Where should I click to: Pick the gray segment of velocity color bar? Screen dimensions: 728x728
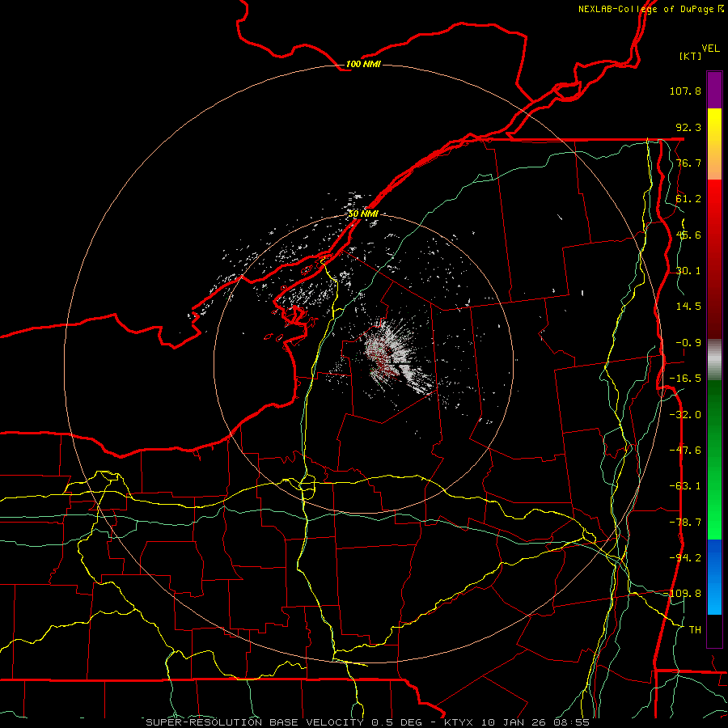(714, 360)
